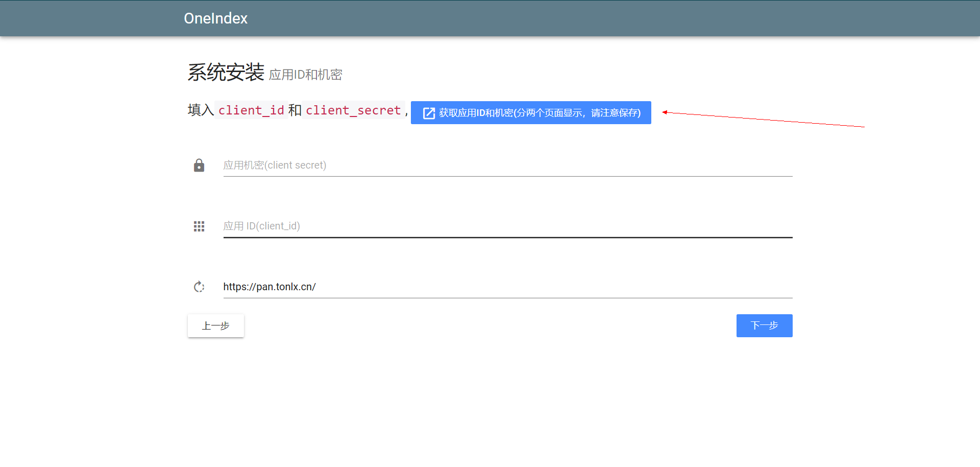Click the lock icon beside client secret

[199, 165]
